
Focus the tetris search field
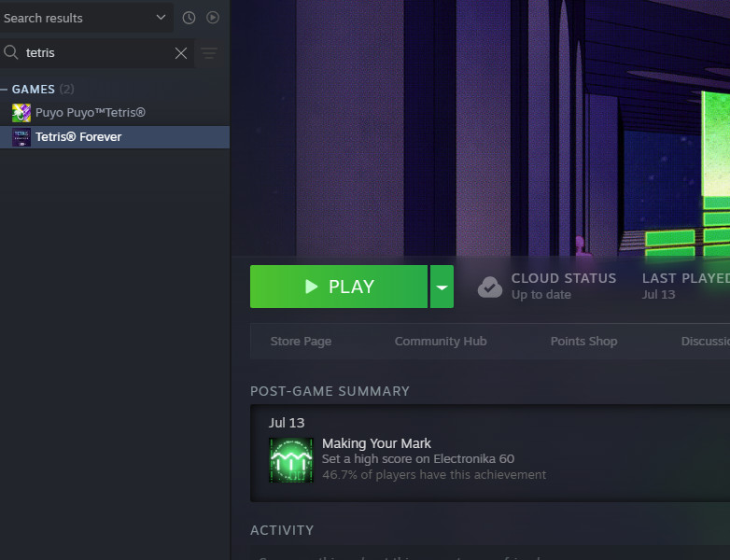click(x=97, y=53)
